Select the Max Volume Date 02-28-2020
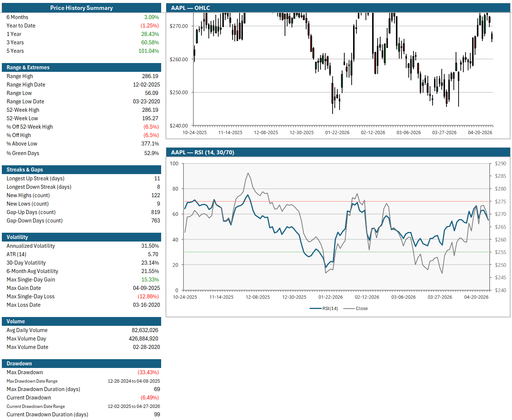 (x=146, y=347)
